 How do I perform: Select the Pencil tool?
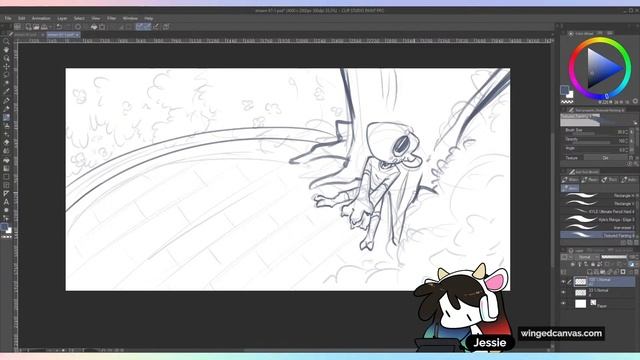tap(6, 109)
